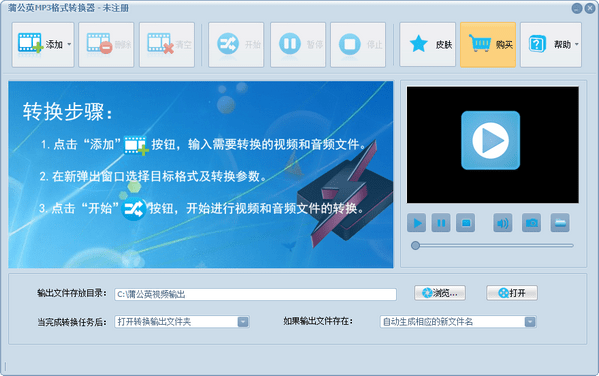Expand the 当完成转换任务后 dropdown

pyautogui.click(x=243, y=322)
